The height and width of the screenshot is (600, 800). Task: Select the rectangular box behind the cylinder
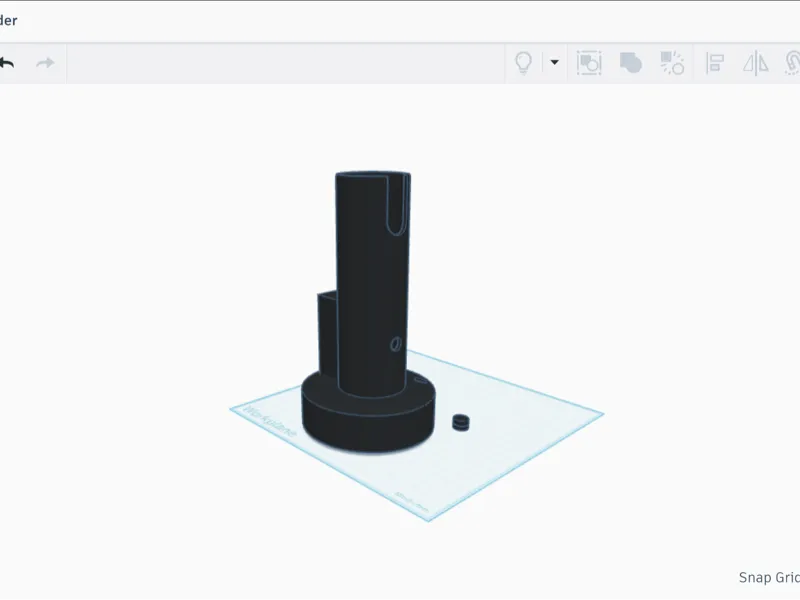pos(327,332)
